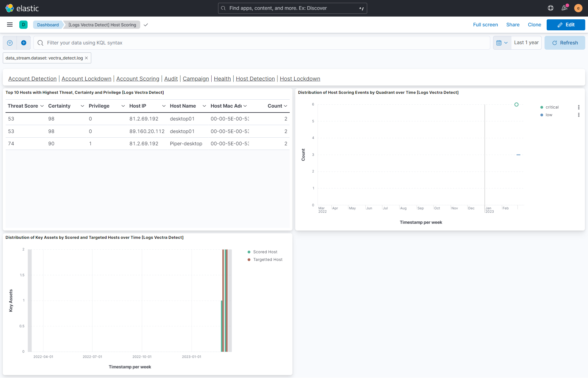Open the saved query filter menu icon

point(10,43)
